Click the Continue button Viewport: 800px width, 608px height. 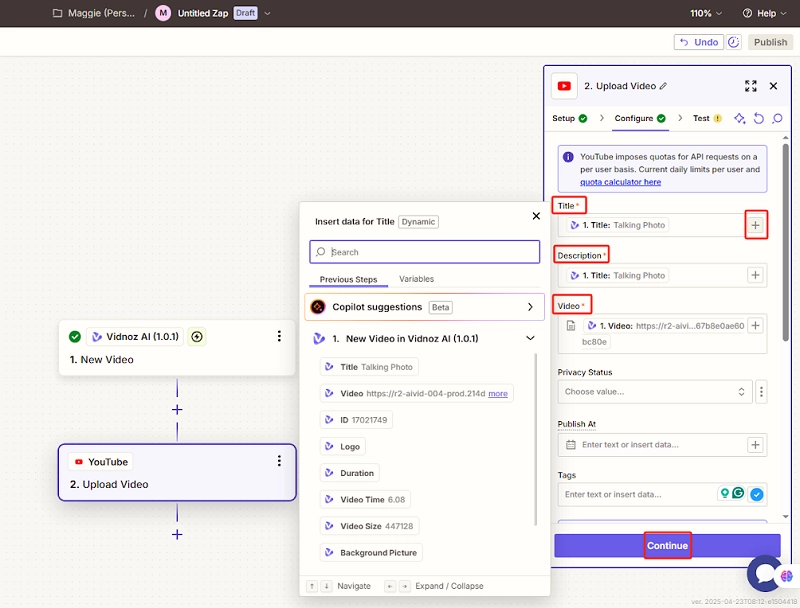tap(667, 545)
